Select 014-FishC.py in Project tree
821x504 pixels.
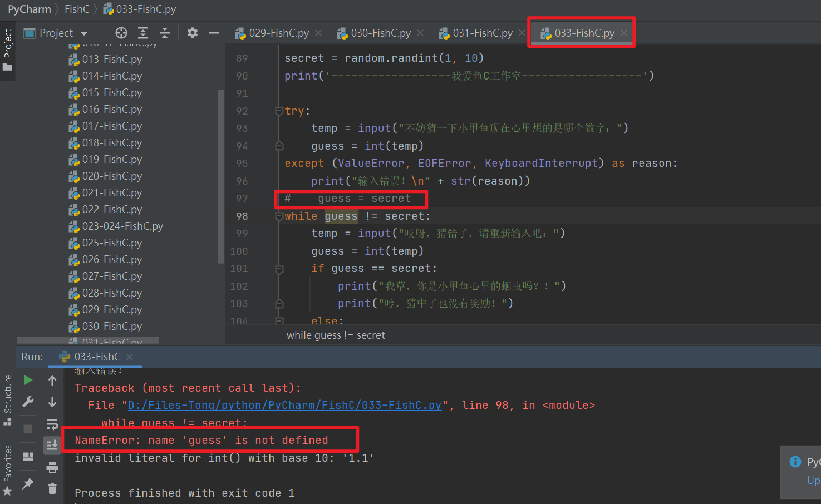105,76
